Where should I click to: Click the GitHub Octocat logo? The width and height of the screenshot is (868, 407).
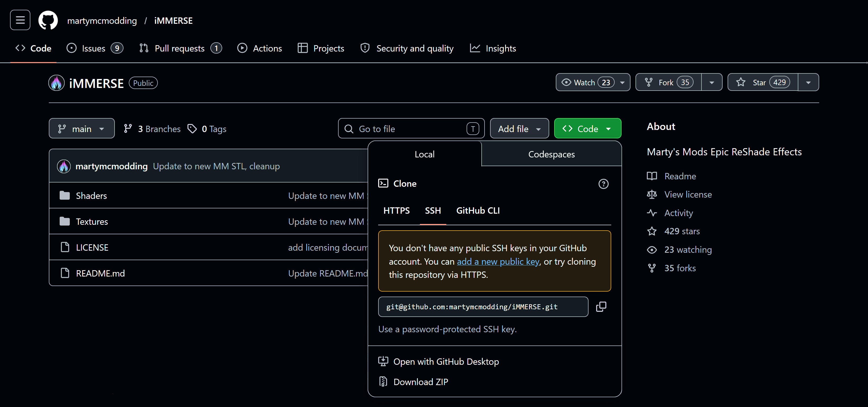coord(48,20)
